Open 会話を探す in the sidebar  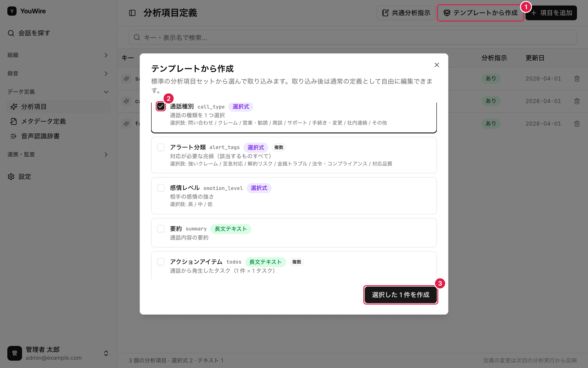(58, 33)
